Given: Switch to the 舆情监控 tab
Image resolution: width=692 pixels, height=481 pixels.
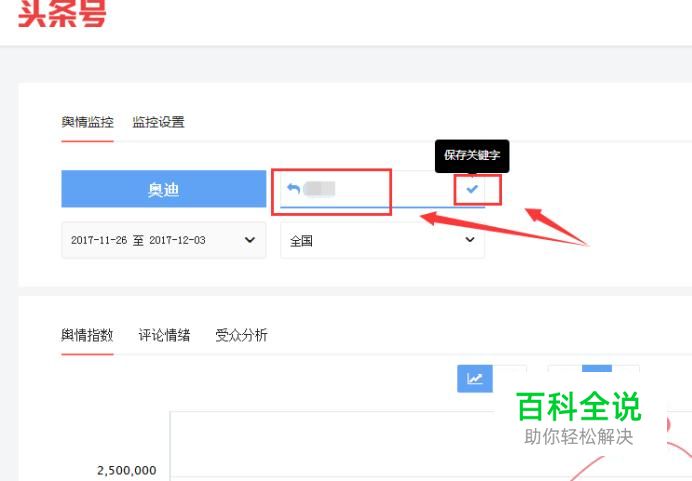Looking at the screenshot, I should click(87, 122).
